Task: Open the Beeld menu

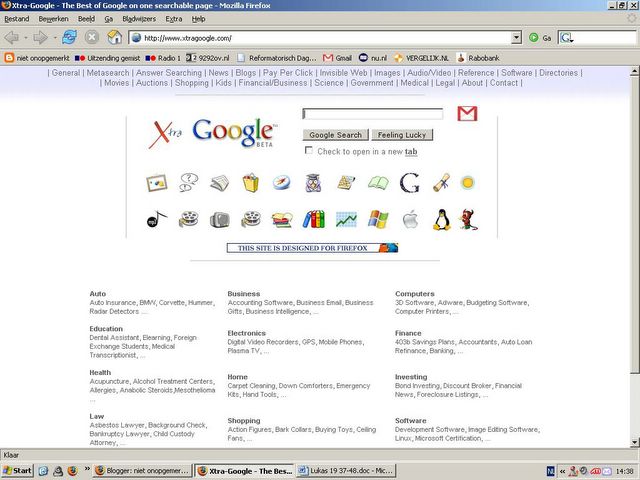Action: (x=87, y=19)
